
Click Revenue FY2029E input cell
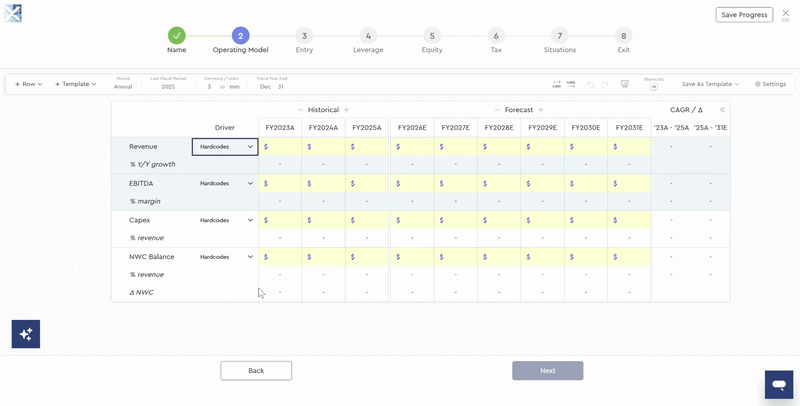(542, 147)
